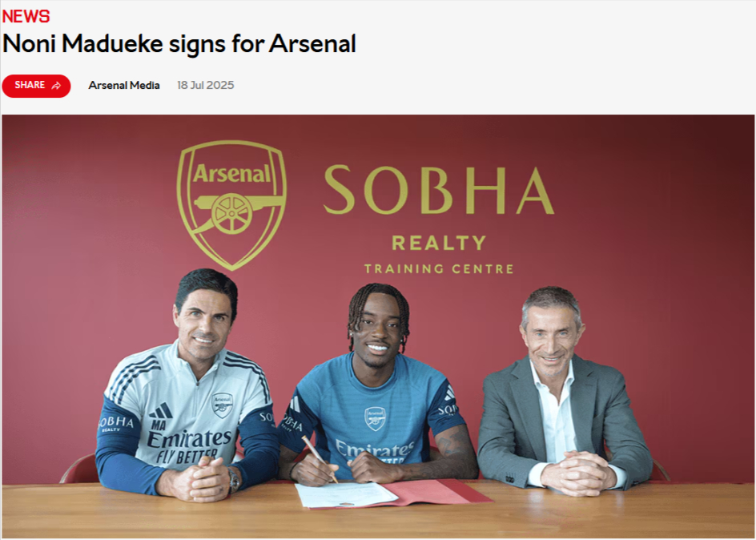Viewport: 756px width, 540px height.
Task: Click the white contract paper on the table
Action: coord(346,494)
